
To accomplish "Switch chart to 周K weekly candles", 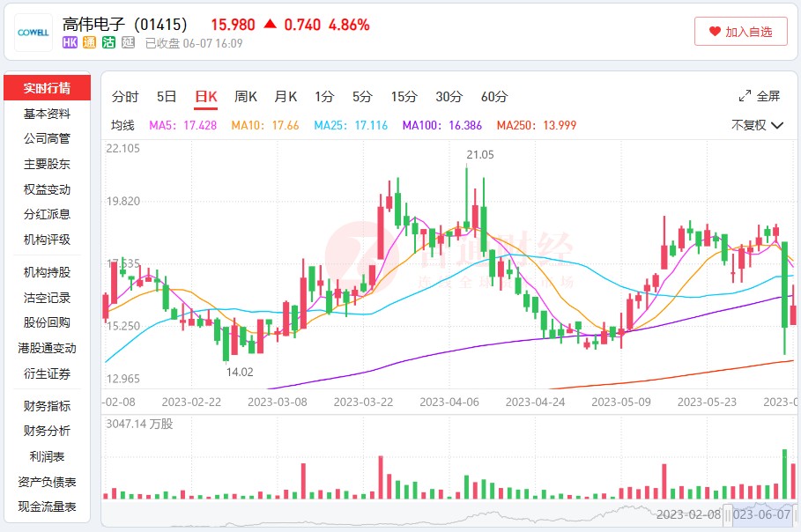I will 245,96.
